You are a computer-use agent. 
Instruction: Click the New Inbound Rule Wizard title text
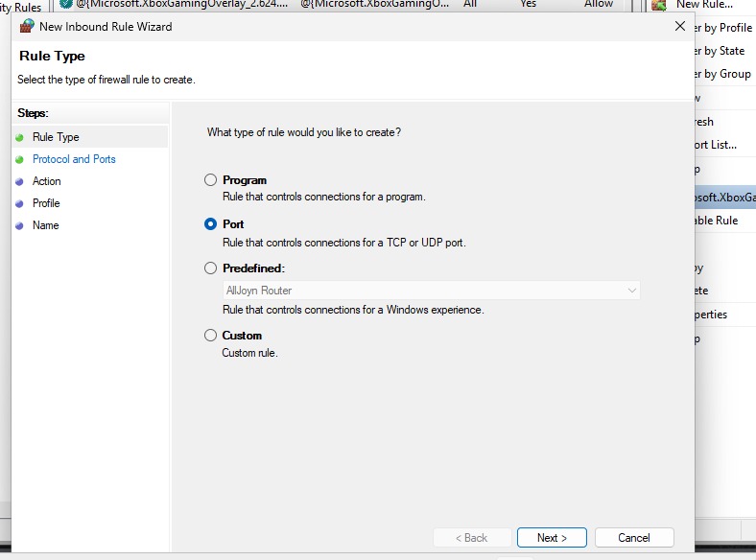coord(106,27)
